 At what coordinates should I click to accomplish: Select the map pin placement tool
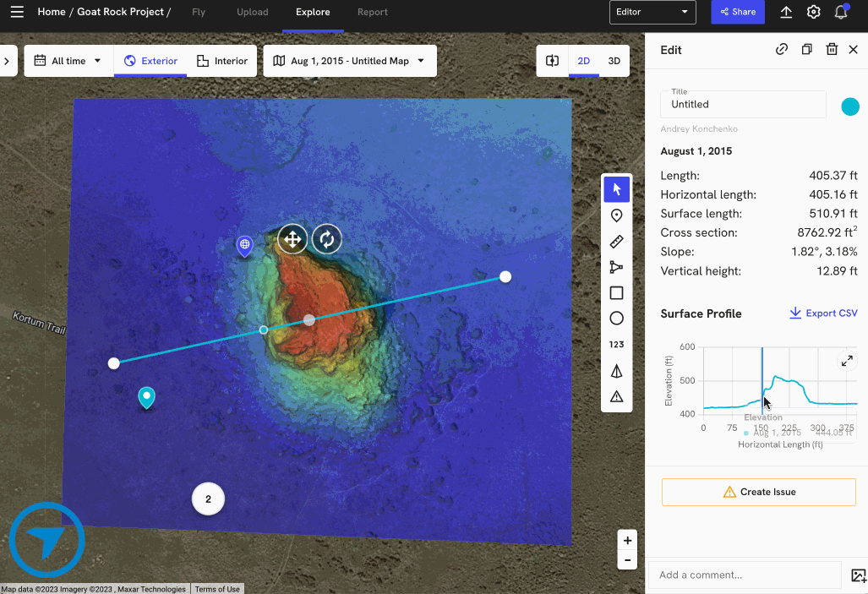[x=616, y=215]
